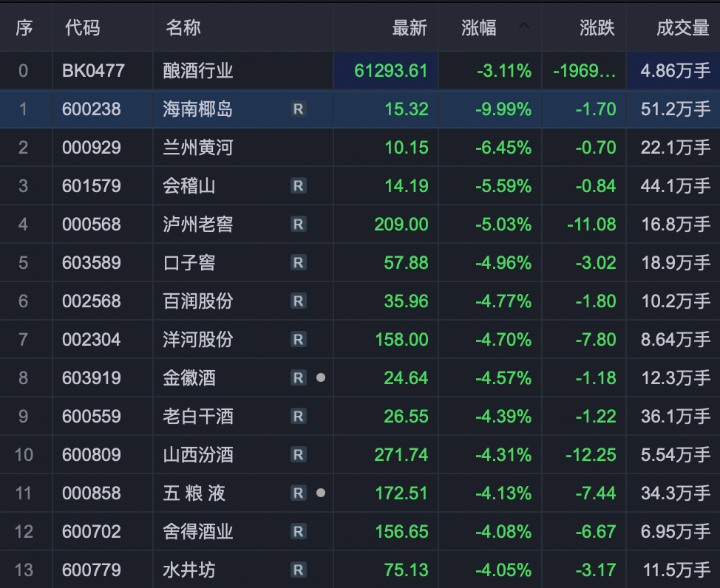
Task: Open the 舍得酒业 stock name
Action: pos(198,532)
